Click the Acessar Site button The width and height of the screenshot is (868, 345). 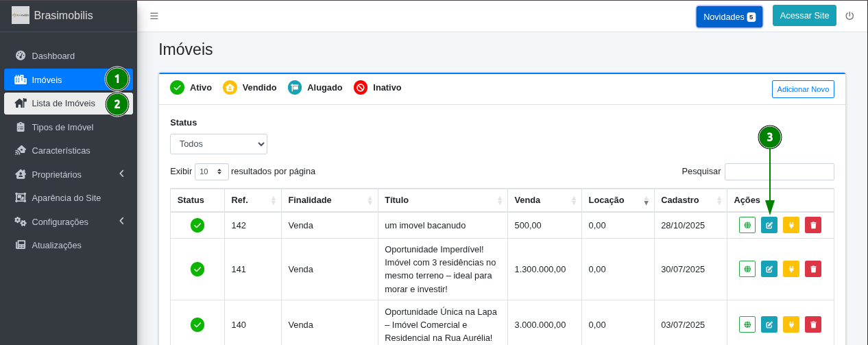point(804,16)
